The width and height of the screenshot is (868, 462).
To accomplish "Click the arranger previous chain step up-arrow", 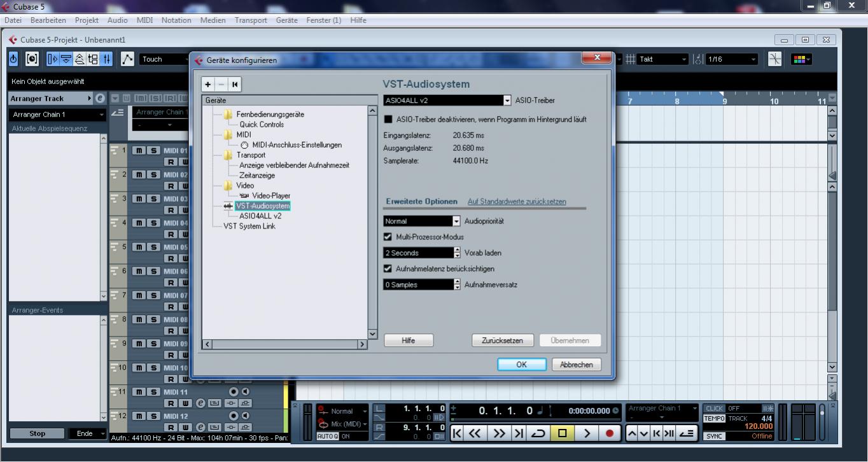I will 633,433.
